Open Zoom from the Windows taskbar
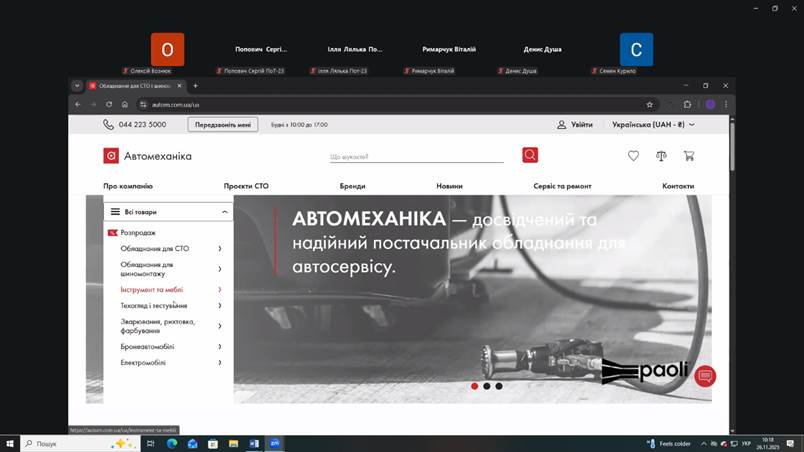Image resolution: width=804 pixels, height=452 pixels. tap(275, 443)
